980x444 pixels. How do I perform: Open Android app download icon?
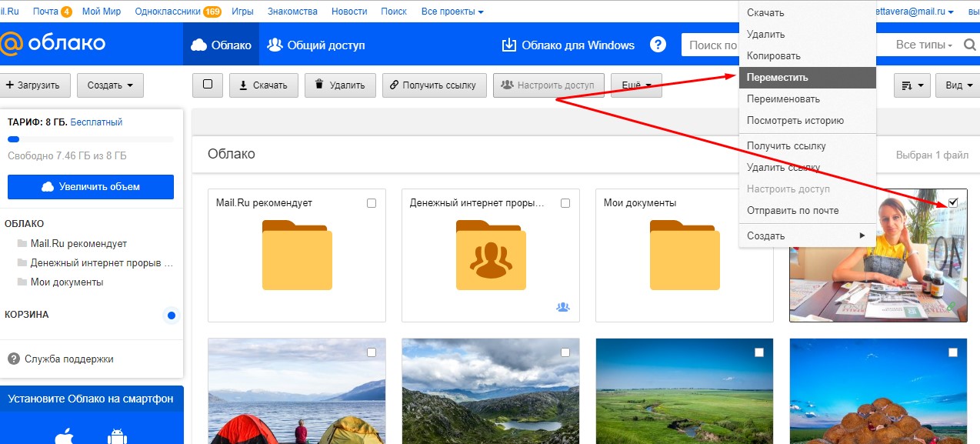(117, 436)
